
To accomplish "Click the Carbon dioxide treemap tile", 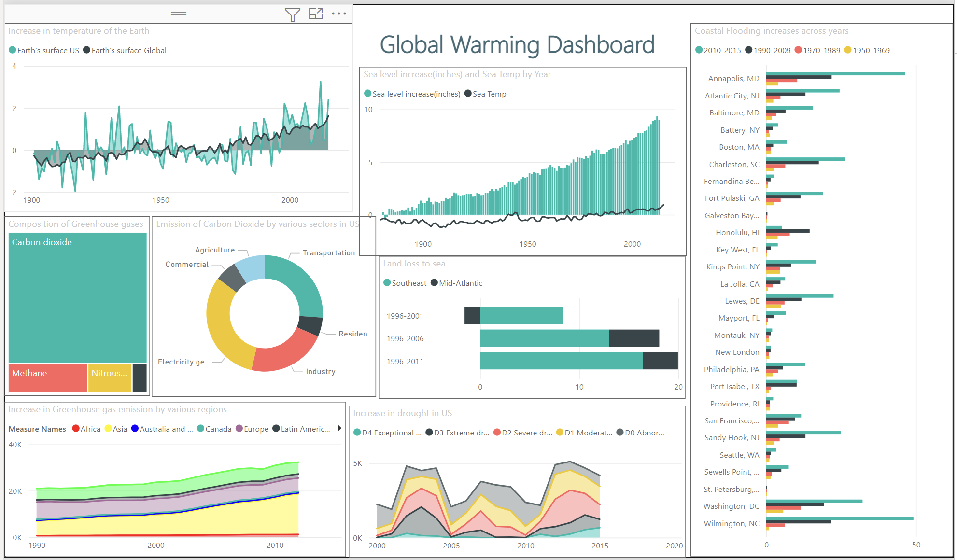I will click(77, 297).
